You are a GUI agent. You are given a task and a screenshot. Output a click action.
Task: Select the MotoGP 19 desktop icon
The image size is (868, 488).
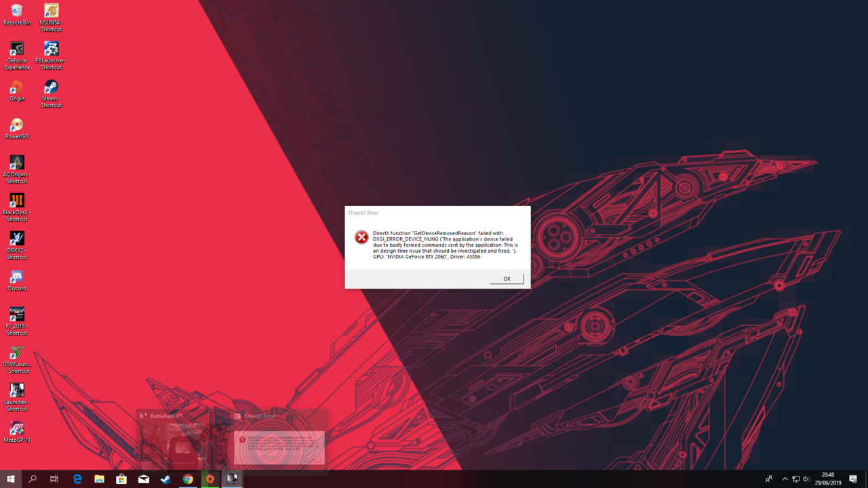coord(17,432)
